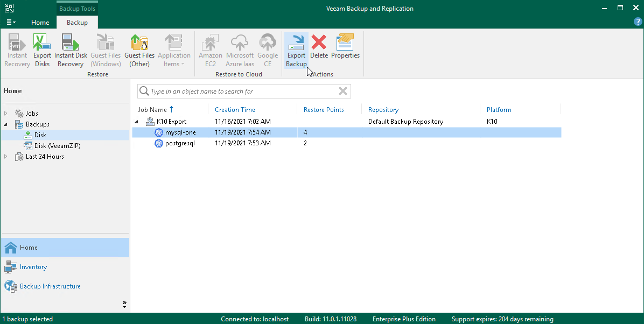Click restore points value 4
The image size is (644, 324).
(x=305, y=132)
